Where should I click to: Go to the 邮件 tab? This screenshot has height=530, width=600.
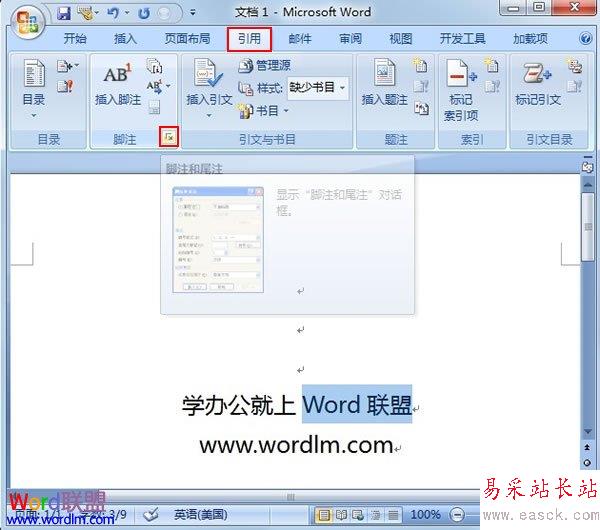coord(300,39)
